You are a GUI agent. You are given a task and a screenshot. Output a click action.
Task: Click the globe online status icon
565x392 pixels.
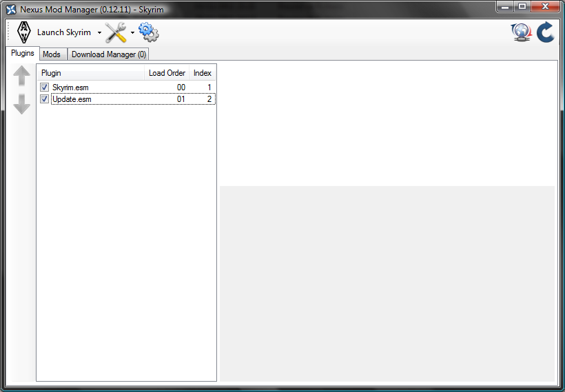pos(521,32)
